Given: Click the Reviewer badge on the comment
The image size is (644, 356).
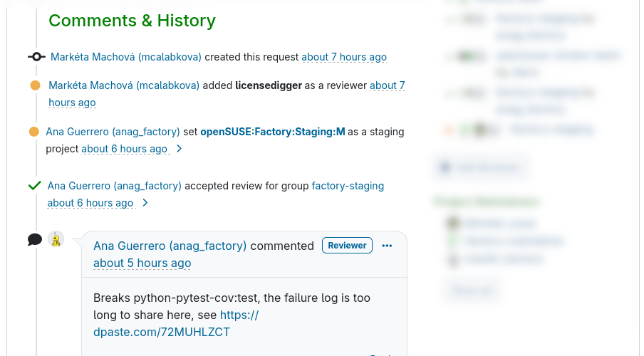Looking at the screenshot, I should point(348,246).
